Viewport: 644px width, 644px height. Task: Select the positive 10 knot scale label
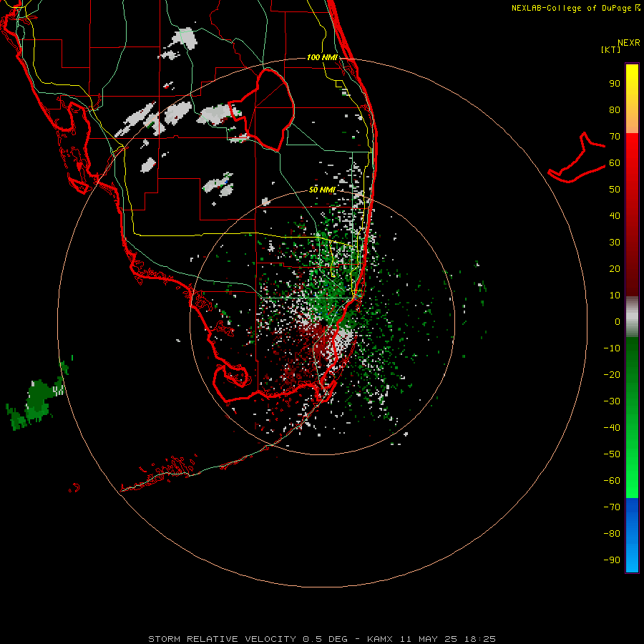(x=615, y=296)
